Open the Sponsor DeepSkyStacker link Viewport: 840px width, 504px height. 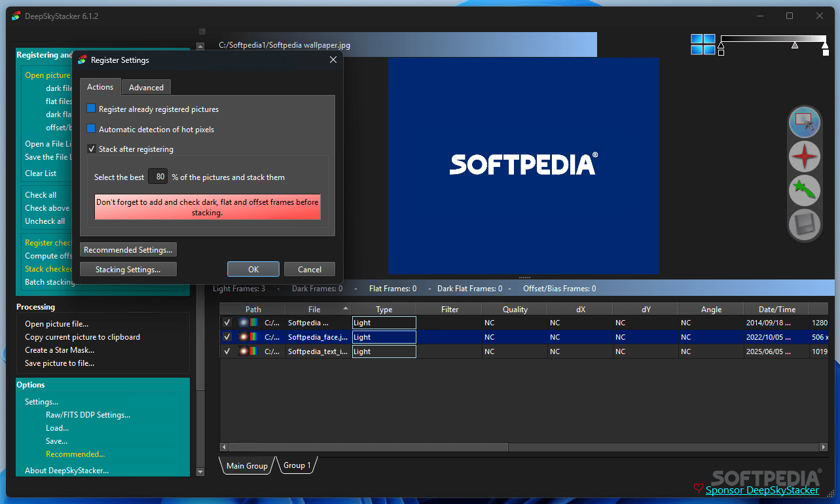(x=762, y=490)
